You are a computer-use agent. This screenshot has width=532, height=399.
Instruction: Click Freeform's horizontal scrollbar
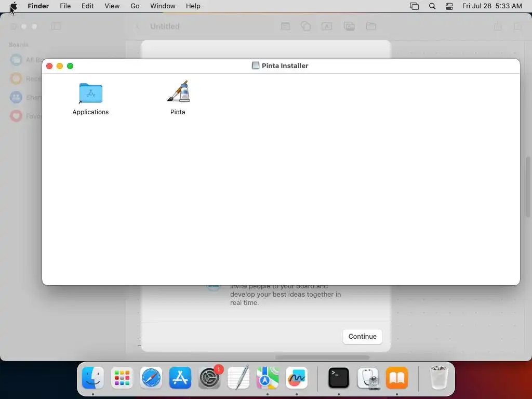point(322,357)
